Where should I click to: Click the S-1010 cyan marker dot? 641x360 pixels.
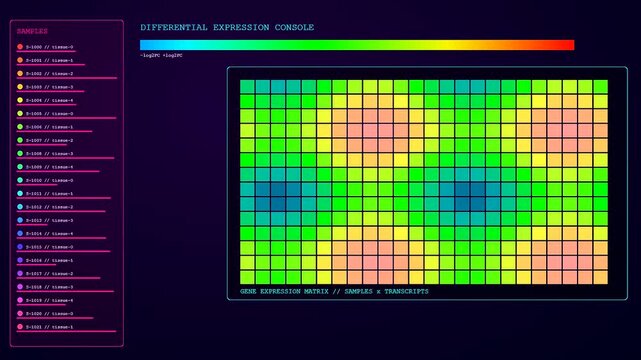[20, 180]
